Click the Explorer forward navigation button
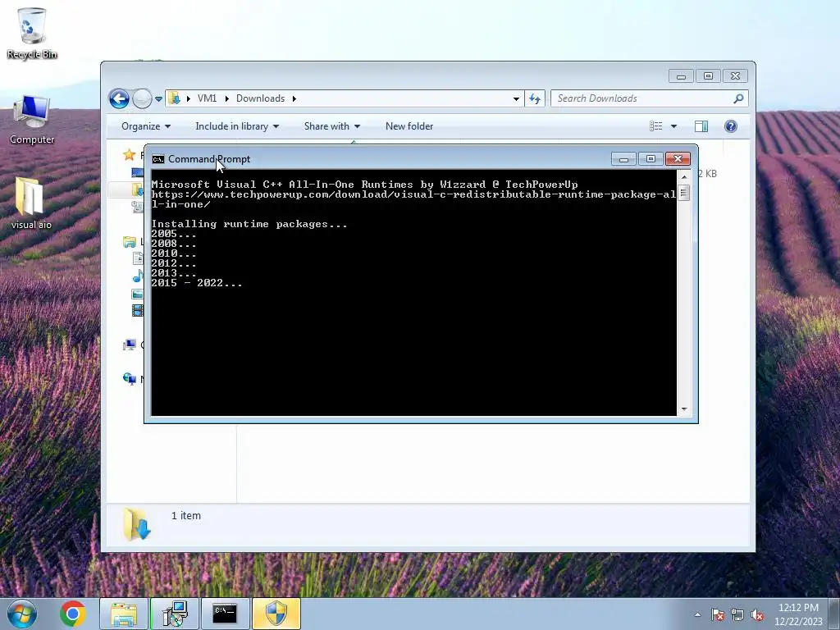This screenshot has width=840, height=630. point(142,98)
